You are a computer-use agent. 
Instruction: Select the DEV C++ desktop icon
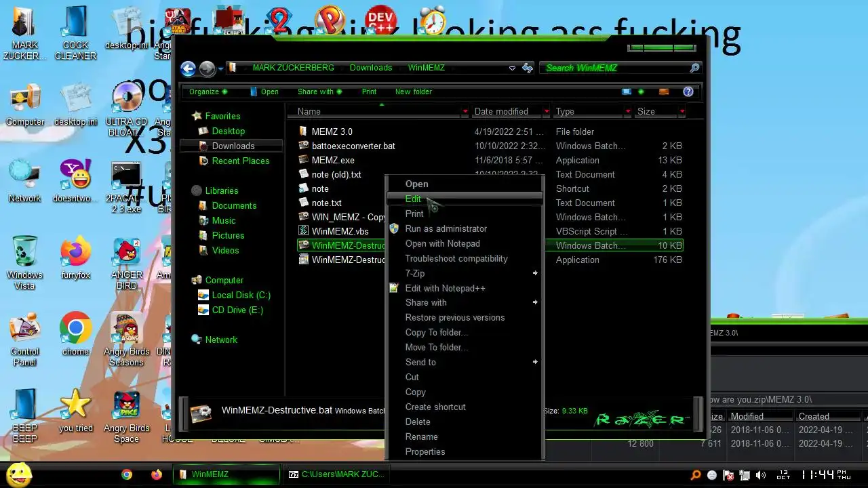(380, 20)
